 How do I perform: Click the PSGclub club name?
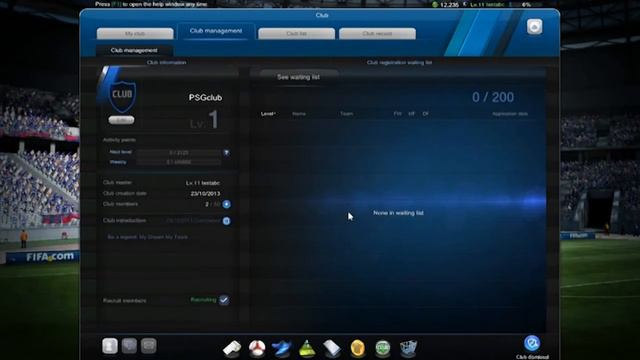coord(205,98)
